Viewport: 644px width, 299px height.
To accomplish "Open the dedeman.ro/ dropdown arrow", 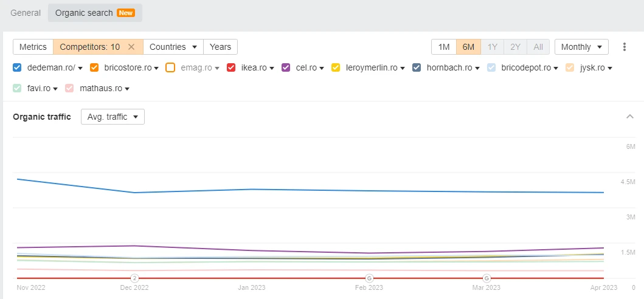I will pyautogui.click(x=80, y=68).
